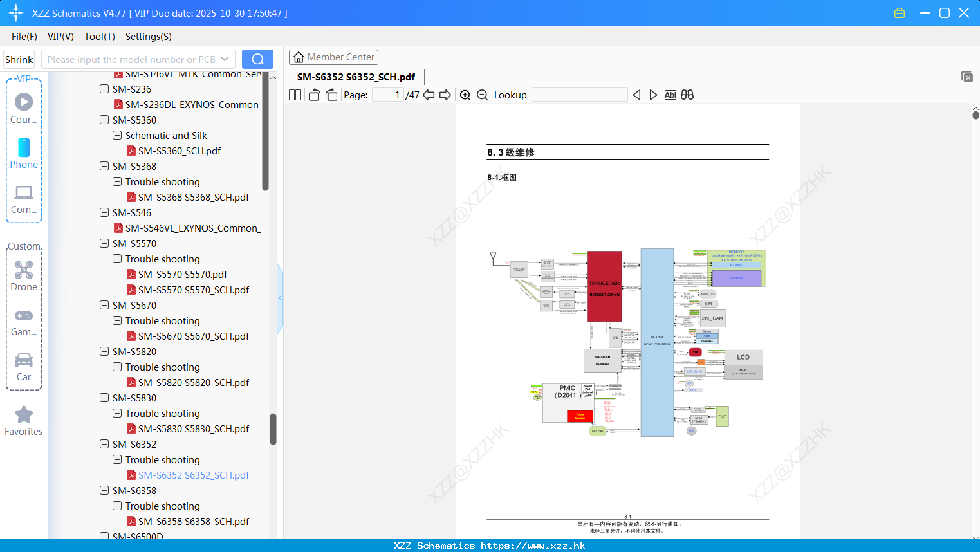Collapse Trouble shooting under SM-S5830
The image size is (980, 552).
click(x=117, y=414)
